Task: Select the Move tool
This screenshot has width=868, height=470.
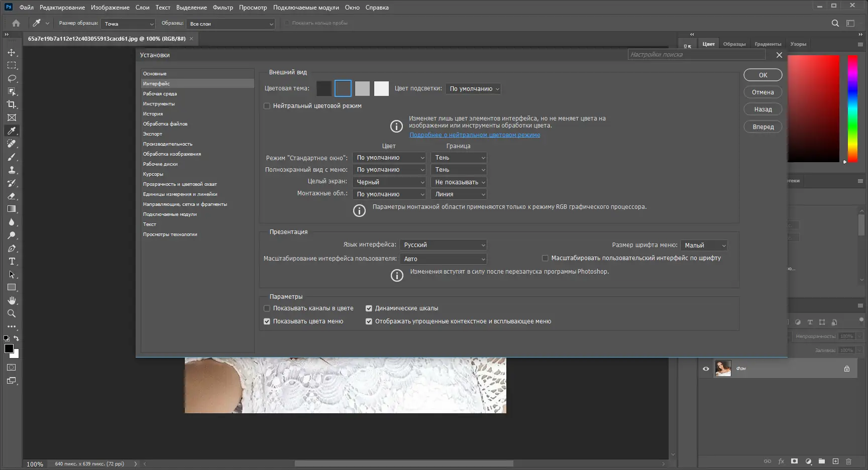Action: click(x=12, y=52)
